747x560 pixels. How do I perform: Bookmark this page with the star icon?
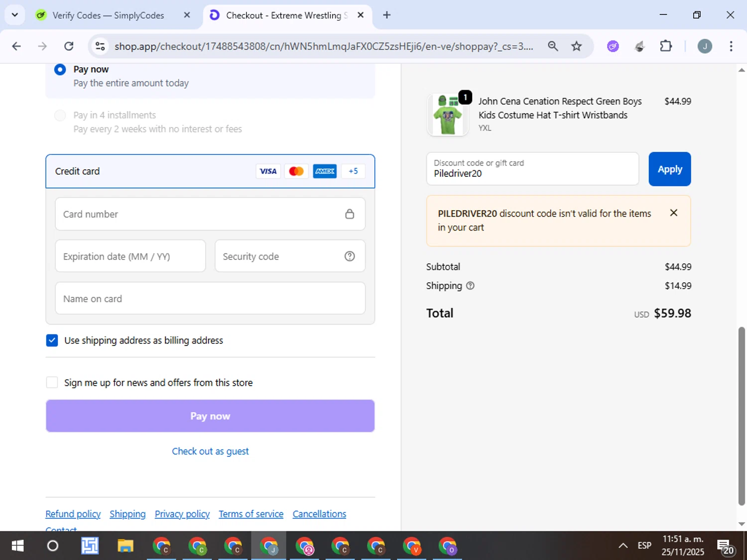click(x=577, y=46)
